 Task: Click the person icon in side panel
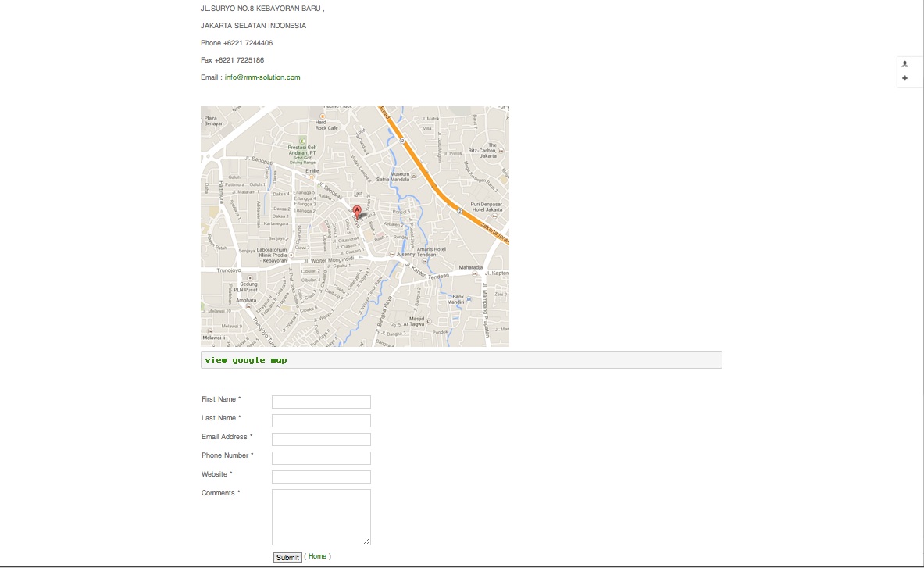904,64
